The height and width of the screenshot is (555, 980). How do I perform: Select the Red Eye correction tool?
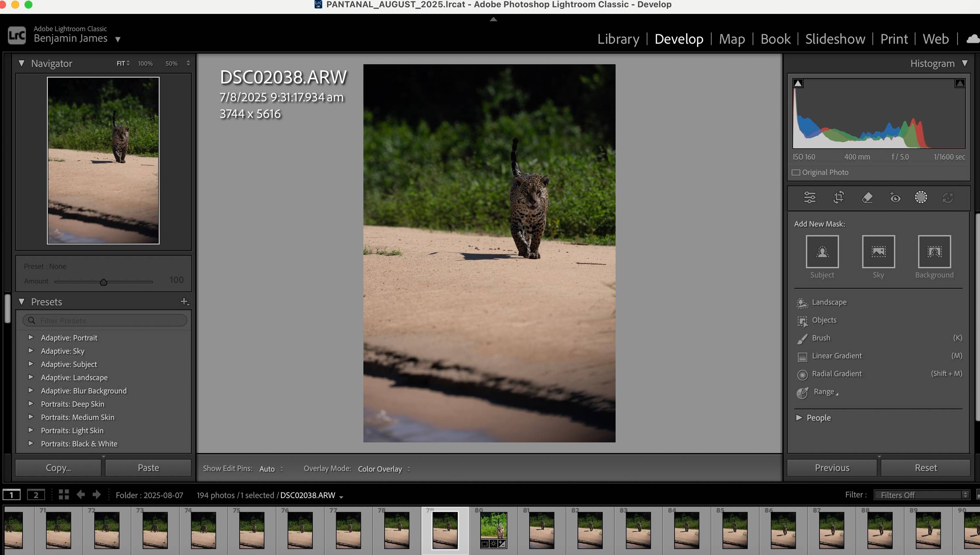(895, 198)
